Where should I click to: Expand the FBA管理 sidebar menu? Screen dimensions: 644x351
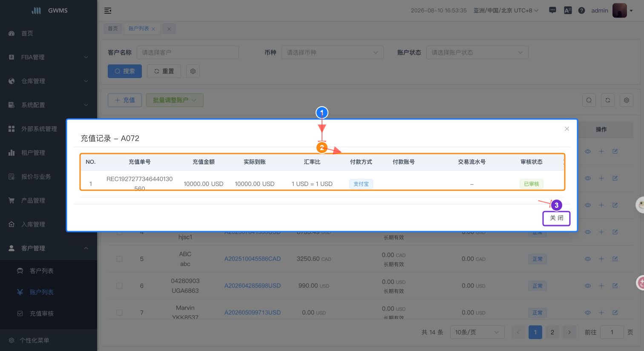point(49,57)
